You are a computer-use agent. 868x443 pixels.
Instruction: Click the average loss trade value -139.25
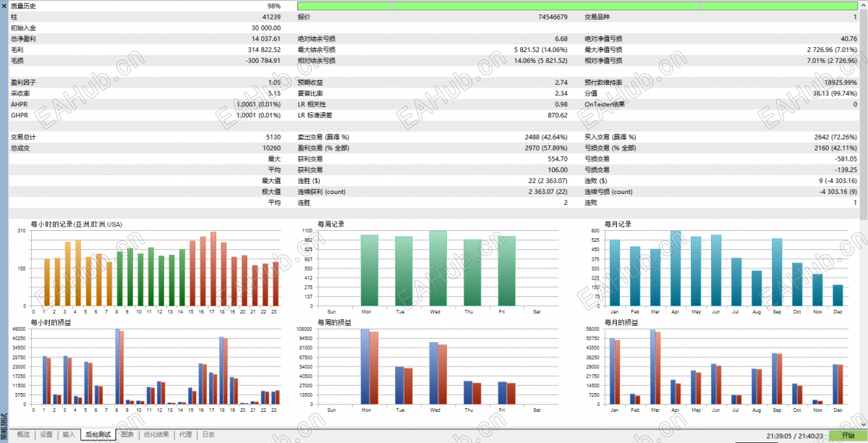point(846,169)
